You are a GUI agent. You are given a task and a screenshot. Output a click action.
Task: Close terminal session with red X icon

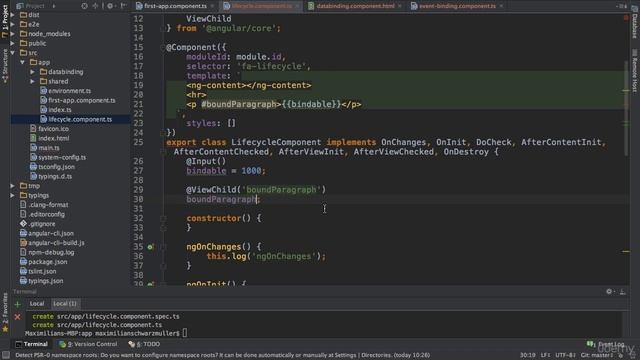[17, 317]
